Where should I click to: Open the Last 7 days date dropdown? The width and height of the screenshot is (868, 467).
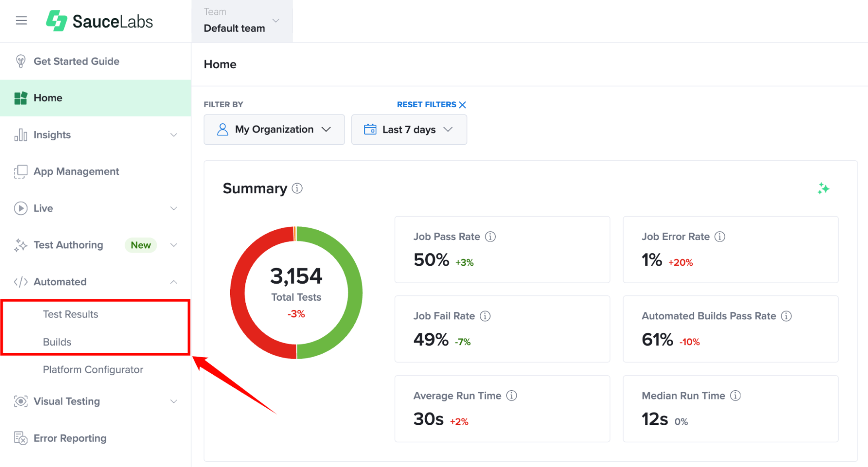point(409,129)
